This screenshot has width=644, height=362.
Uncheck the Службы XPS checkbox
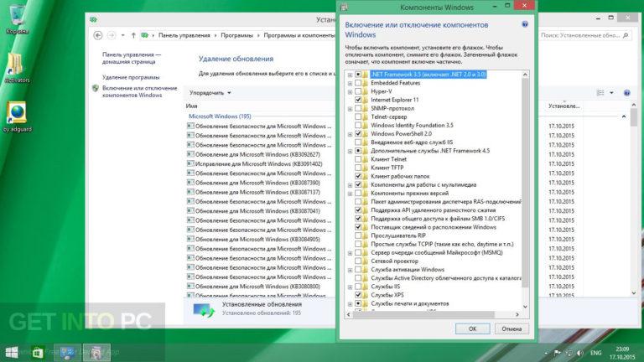pyautogui.click(x=358, y=295)
